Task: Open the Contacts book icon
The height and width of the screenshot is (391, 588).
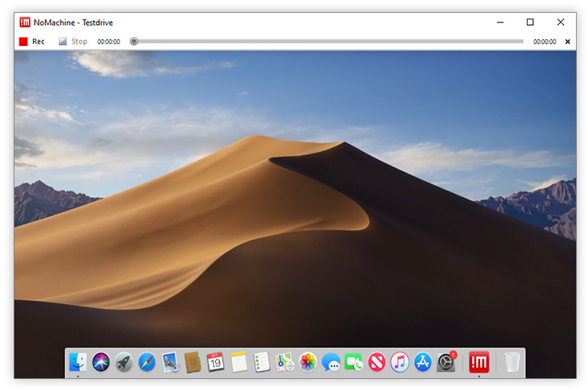Action: tap(192, 362)
